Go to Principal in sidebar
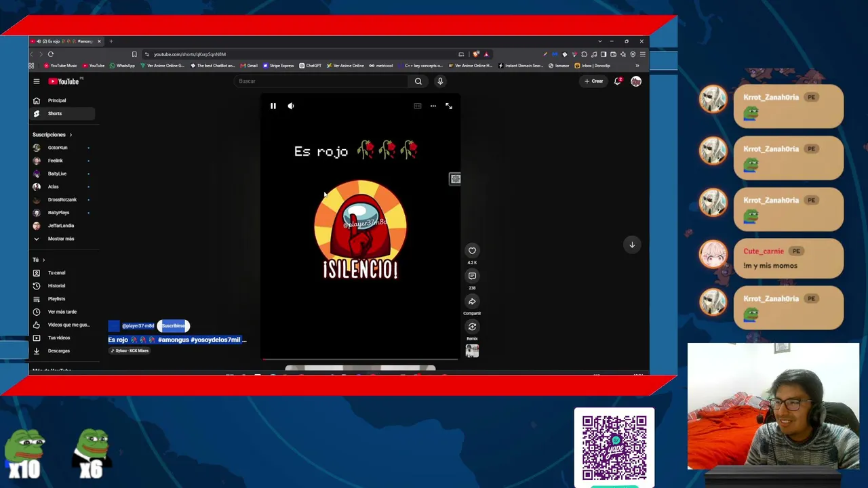 pos(62,100)
